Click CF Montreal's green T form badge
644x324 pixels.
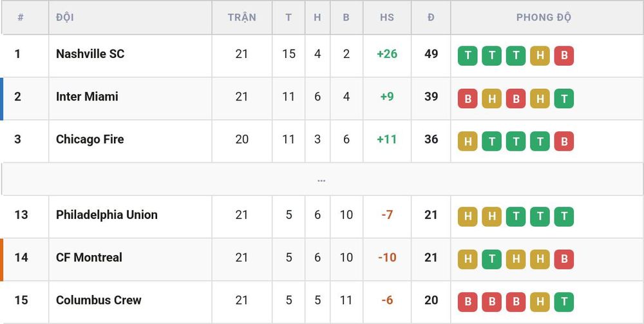coord(491,260)
